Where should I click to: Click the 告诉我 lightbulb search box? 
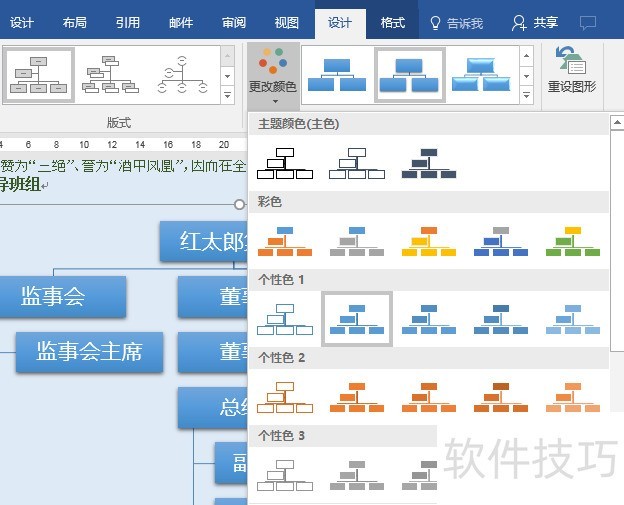pos(456,23)
